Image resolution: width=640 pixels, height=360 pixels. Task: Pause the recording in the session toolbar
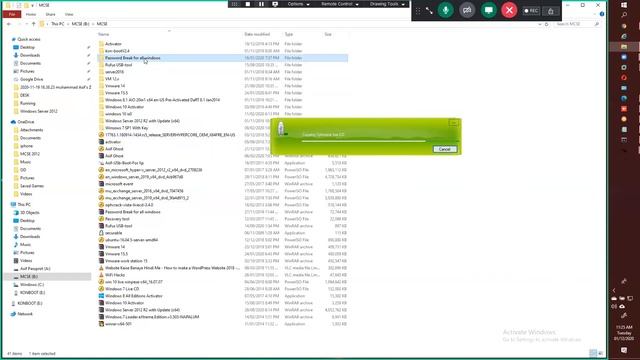point(261,4)
